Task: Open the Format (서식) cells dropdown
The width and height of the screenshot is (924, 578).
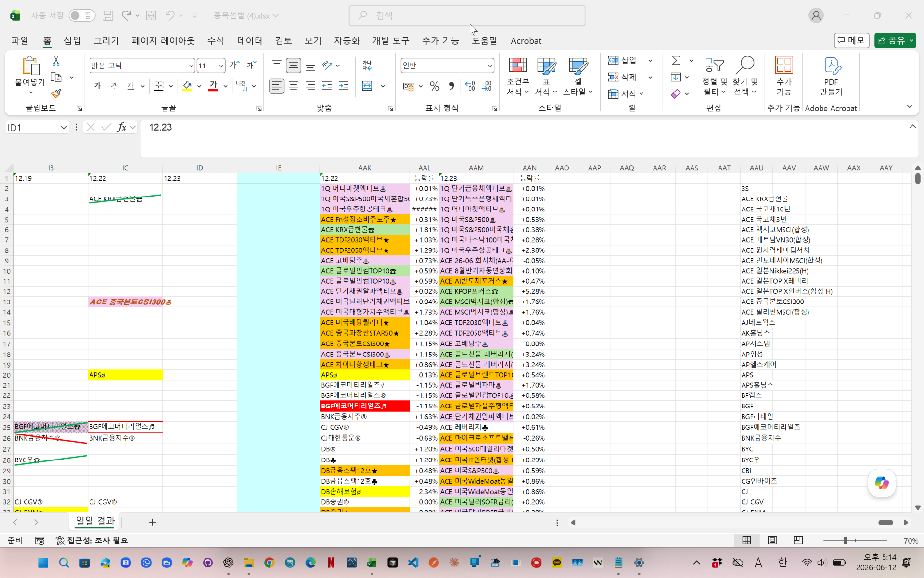Action: (626, 93)
